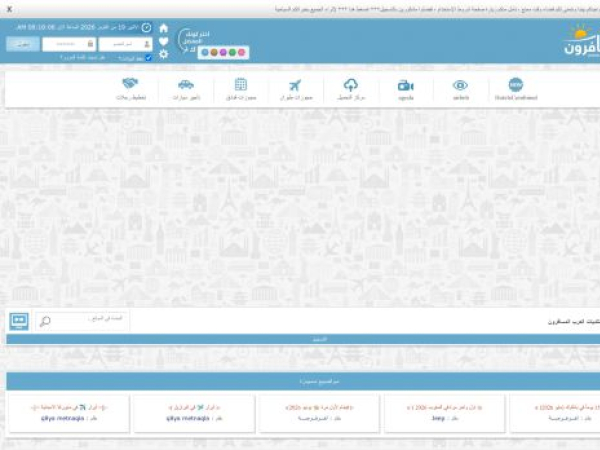Focus the password input field
600x450 pixels.
[x=69, y=44]
